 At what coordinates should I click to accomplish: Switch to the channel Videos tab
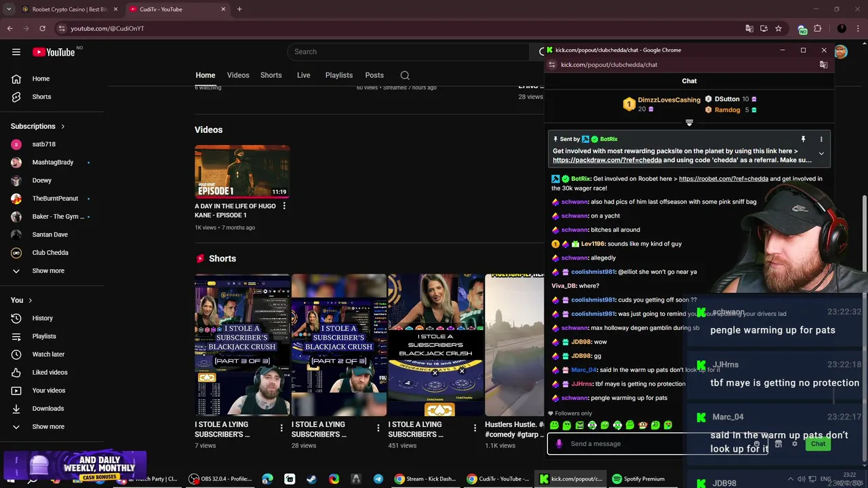click(238, 75)
